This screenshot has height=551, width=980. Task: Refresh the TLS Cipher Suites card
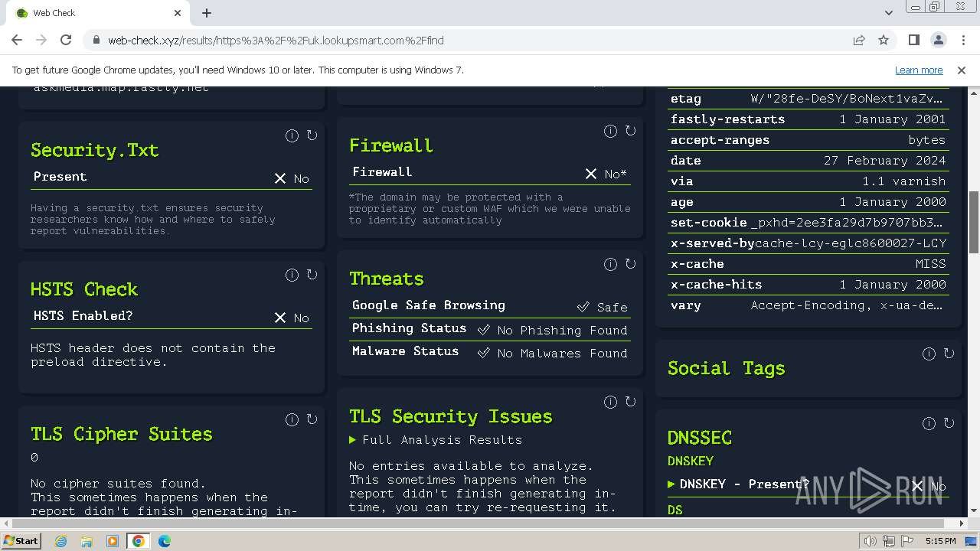coord(312,419)
